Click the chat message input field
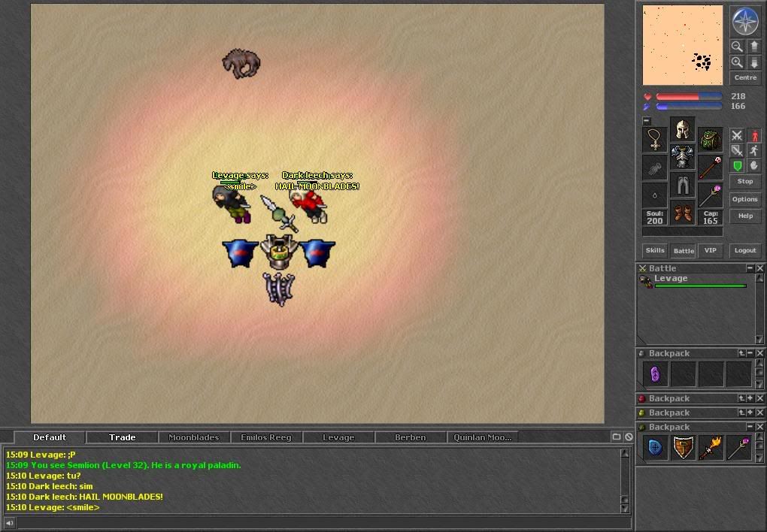 tap(323, 523)
